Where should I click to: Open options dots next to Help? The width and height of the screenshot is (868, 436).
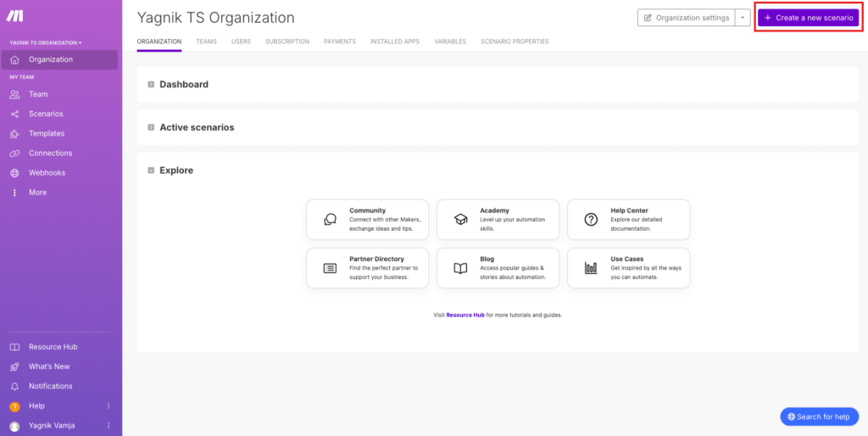(108, 406)
